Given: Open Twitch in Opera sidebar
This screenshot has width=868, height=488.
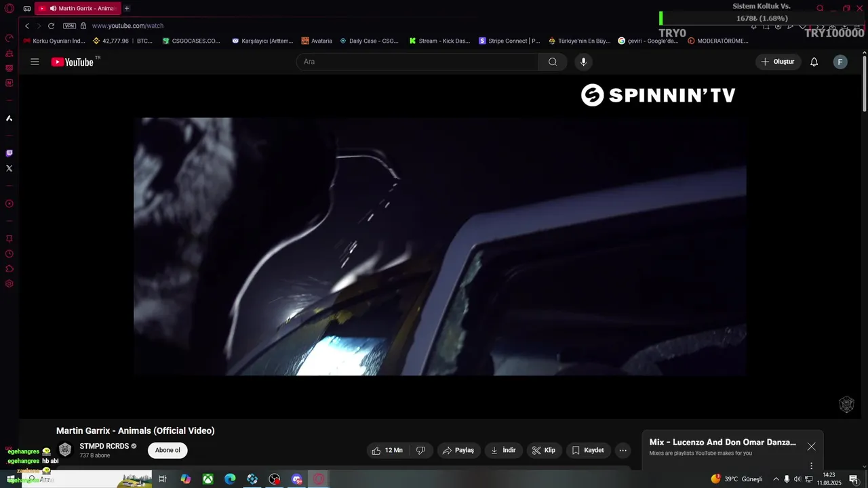Looking at the screenshot, I should (9, 153).
